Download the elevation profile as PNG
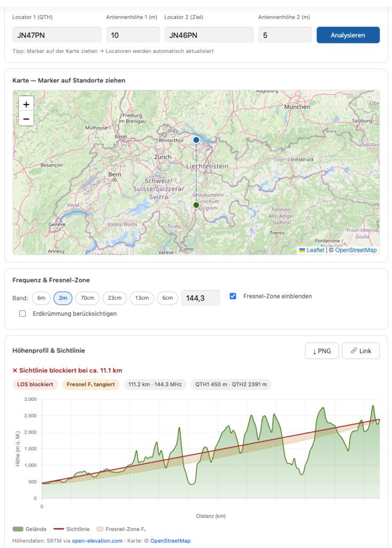The image size is (392, 548). point(321,351)
